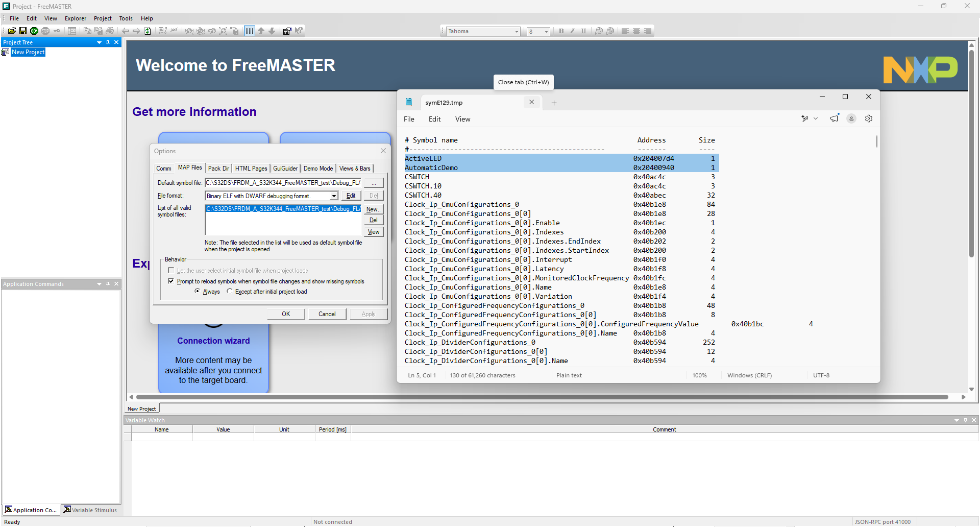This screenshot has width=980, height=527.
Task: Switch to the Pack Dir tab
Action: (218, 169)
